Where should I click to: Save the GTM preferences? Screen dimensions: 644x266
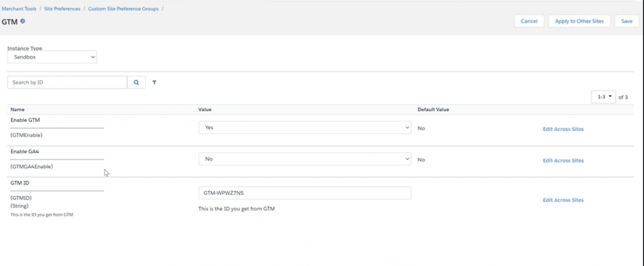pos(626,21)
